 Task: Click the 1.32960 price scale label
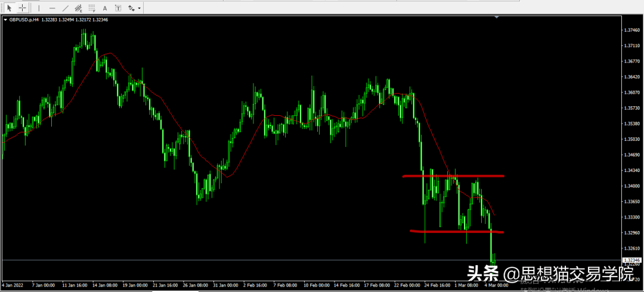(631, 233)
